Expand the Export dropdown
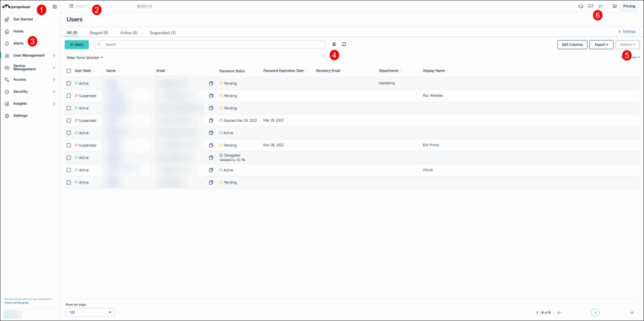Viewport: 644px width, 321px height. (601, 45)
